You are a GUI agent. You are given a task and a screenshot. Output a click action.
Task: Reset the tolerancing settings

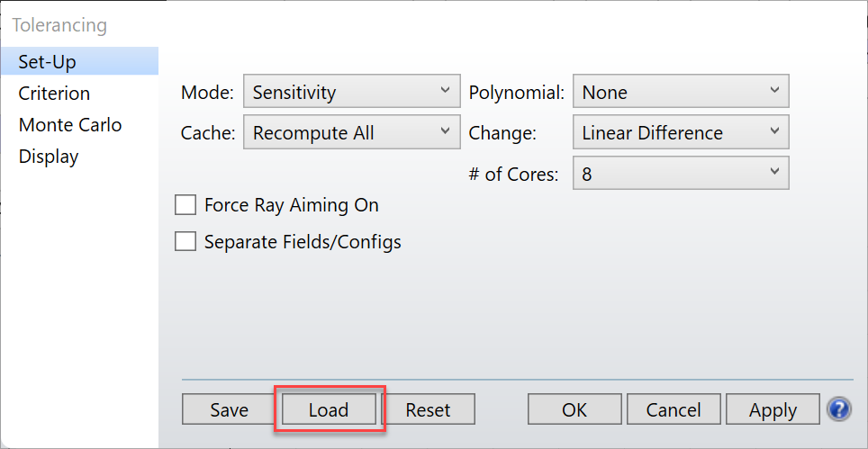pyautogui.click(x=428, y=409)
